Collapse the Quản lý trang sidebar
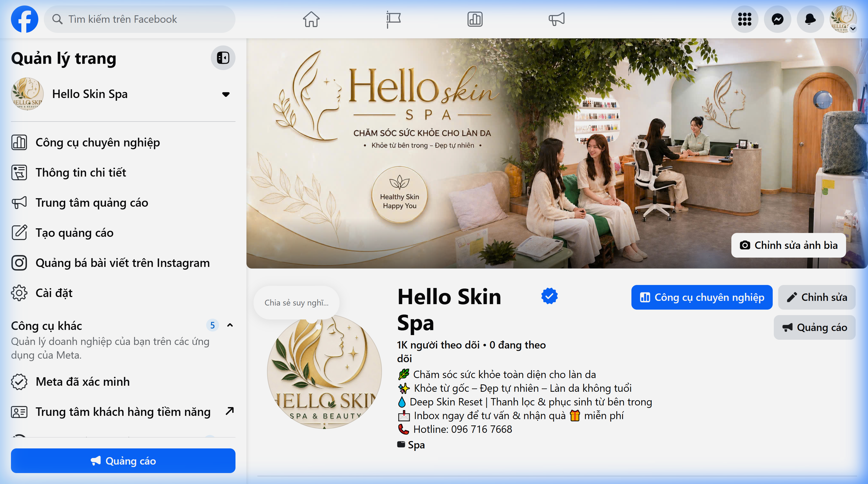 [x=223, y=57]
